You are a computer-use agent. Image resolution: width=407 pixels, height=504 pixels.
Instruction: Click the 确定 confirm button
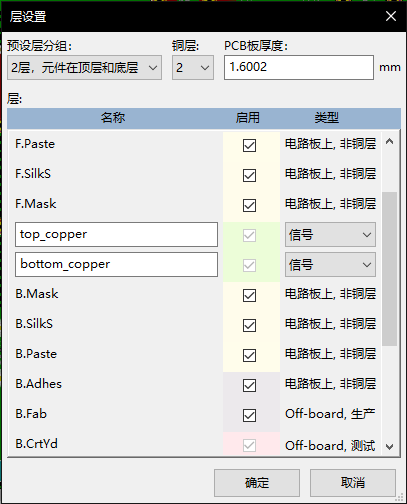(257, 483)
